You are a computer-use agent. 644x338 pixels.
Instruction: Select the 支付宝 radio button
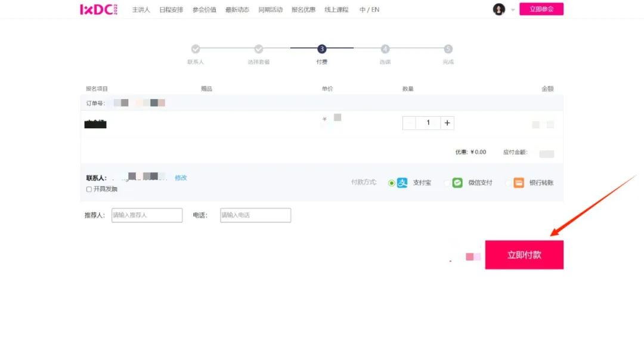click(391, 183)
